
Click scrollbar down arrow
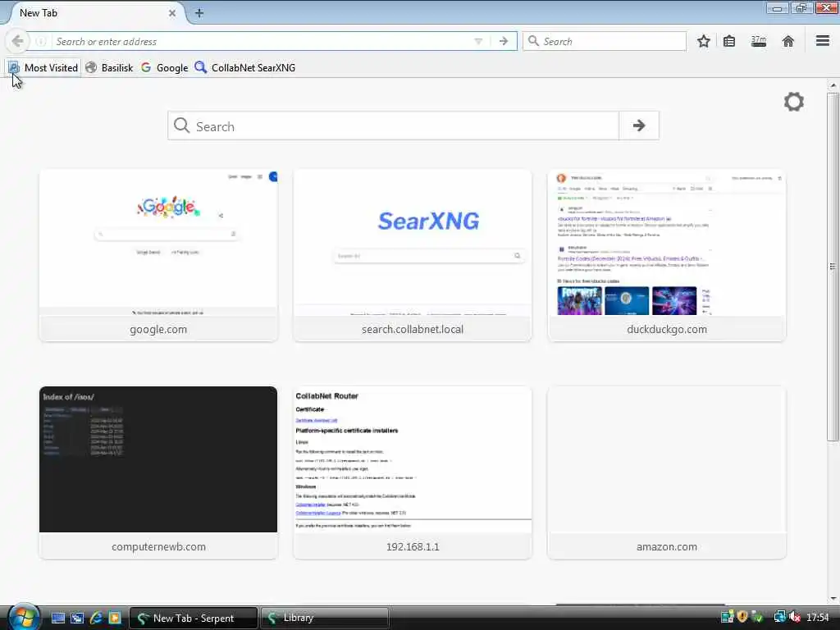pyautogui.click(x=833, y=598)
